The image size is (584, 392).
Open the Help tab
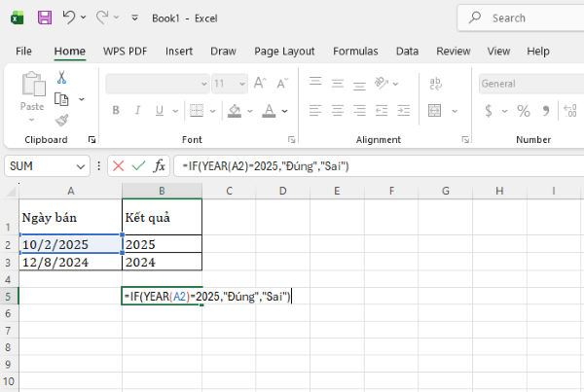[538, 51]
